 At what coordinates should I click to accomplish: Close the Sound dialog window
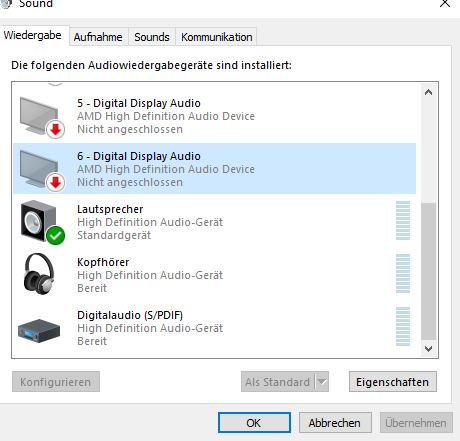coord(445,3)
